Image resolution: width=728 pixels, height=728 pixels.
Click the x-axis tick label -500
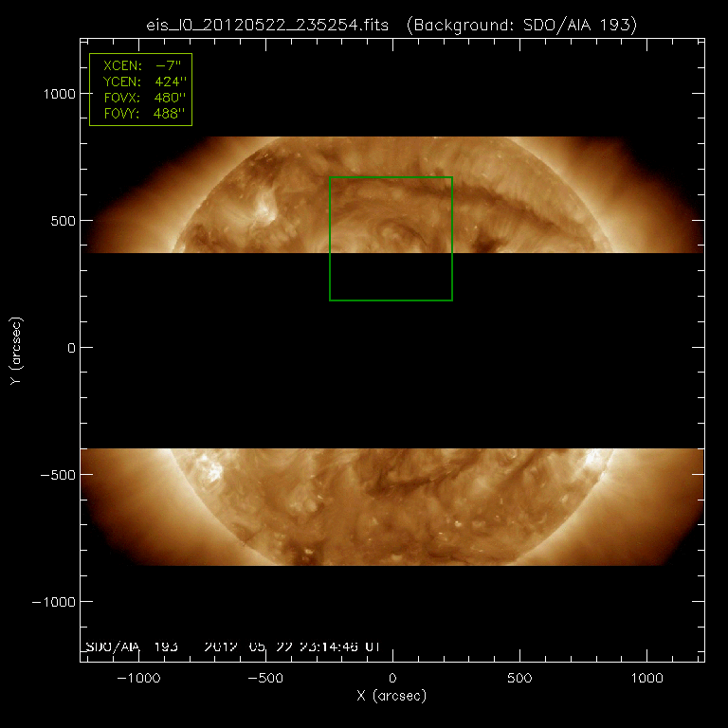(x=265, y=678)
